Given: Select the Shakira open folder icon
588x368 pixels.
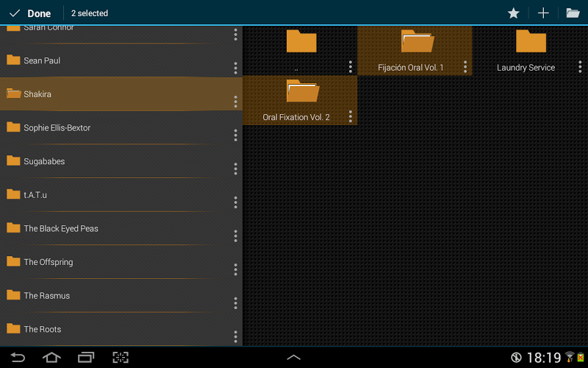Looking at the screenshot, I should click(x=13, y=93).
